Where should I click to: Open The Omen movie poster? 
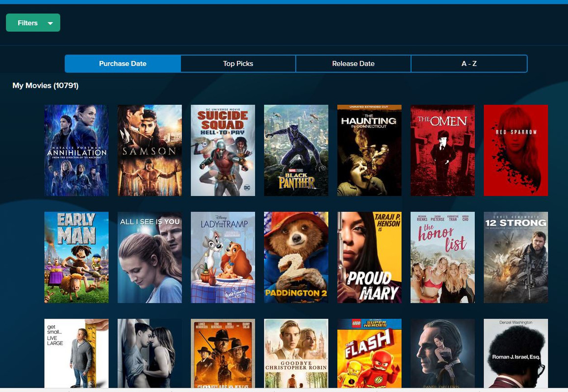[442, 150]
